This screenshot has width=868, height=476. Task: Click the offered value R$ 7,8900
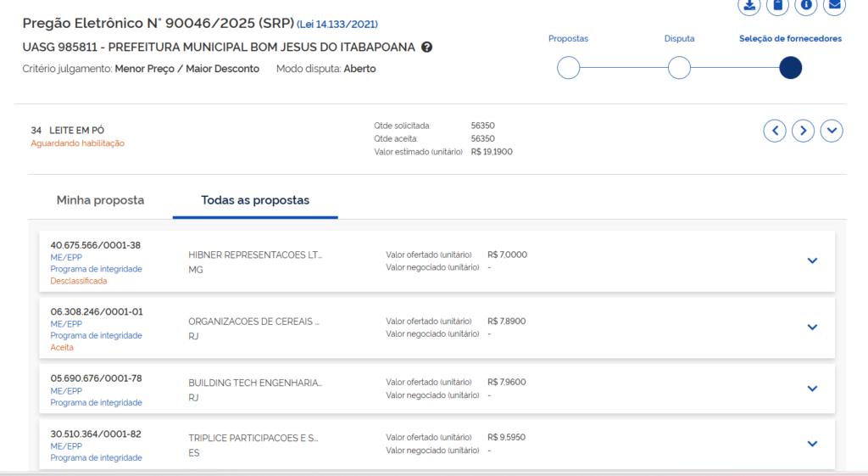tap(507, 322)
